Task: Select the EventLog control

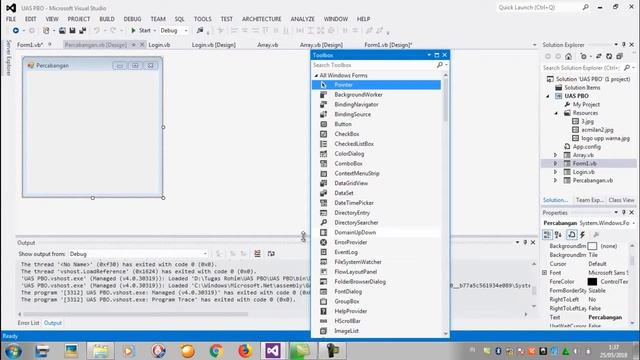Action: (x=376, y=252)
